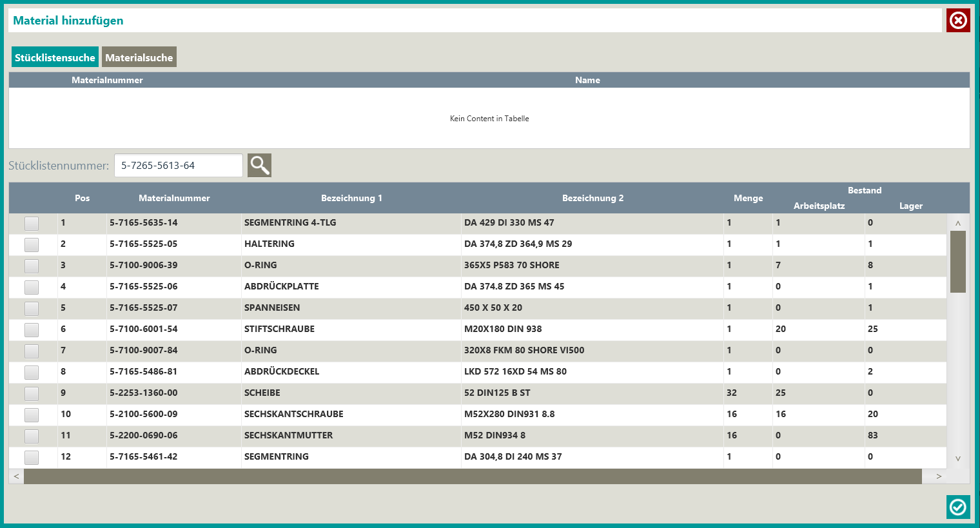
Task: Click the magnifying glass search icon
Action: pyautogui.click(x=259, y=165)
